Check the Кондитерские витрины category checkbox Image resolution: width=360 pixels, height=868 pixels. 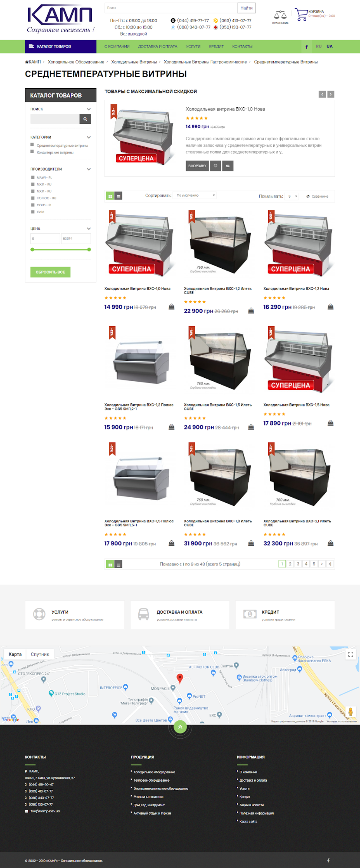[32, 152]
